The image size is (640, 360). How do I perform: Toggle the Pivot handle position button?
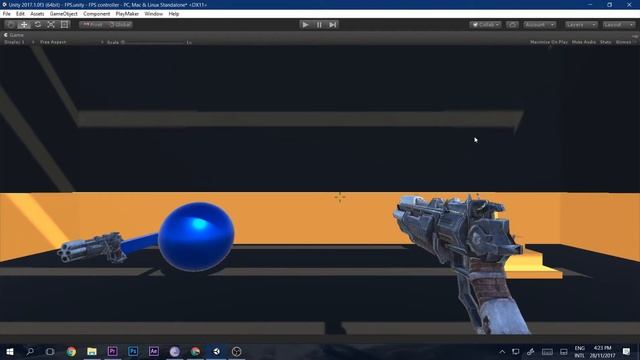[x=93, y=24]
